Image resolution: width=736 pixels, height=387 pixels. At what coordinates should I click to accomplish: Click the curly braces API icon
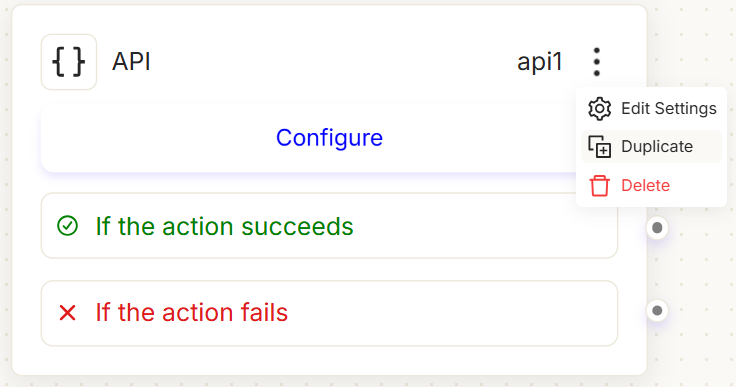click(69, 62)
